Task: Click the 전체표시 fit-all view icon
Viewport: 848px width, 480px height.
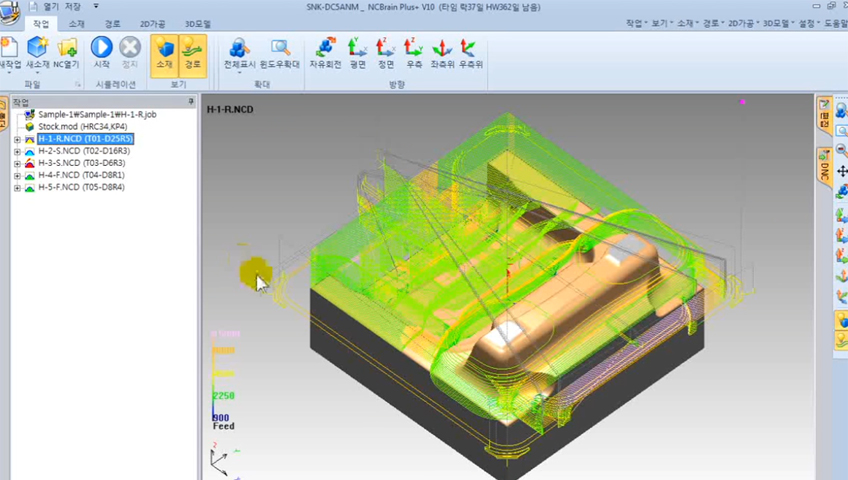Action: coord(240,47)
